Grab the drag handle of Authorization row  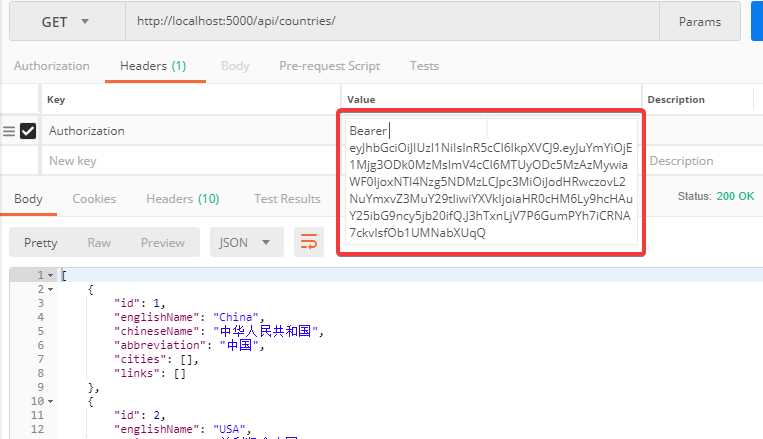9,131
